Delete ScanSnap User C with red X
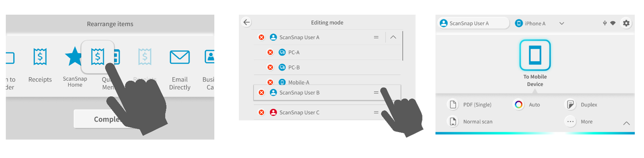Screen dimensions: 644x158 pyautogui.click(x=261, y=113)
